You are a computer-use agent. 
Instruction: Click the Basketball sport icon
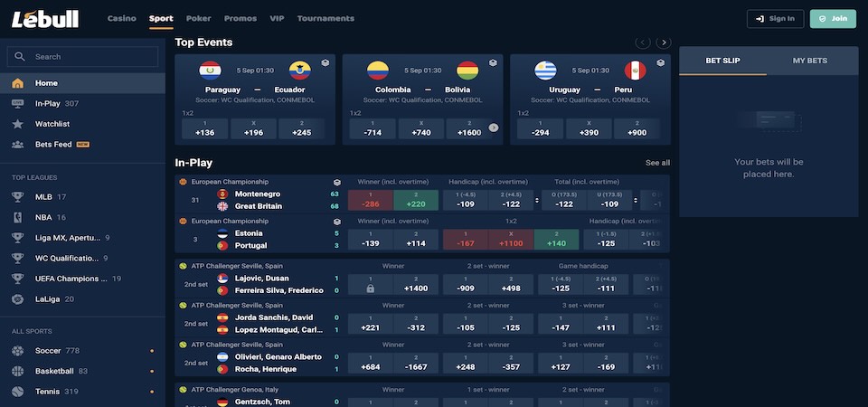click(x=18, y=371)
